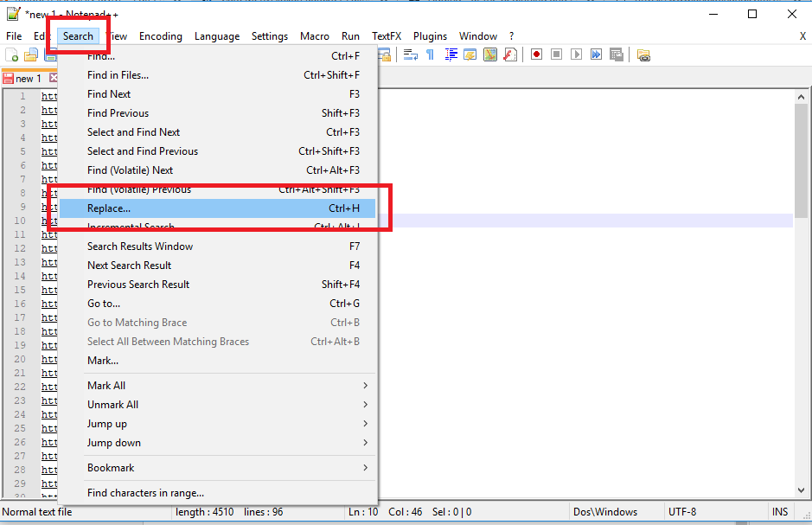Click the Playback macro icon
Viewport: 812px width, 525px height.
click(x=576, y=54)
